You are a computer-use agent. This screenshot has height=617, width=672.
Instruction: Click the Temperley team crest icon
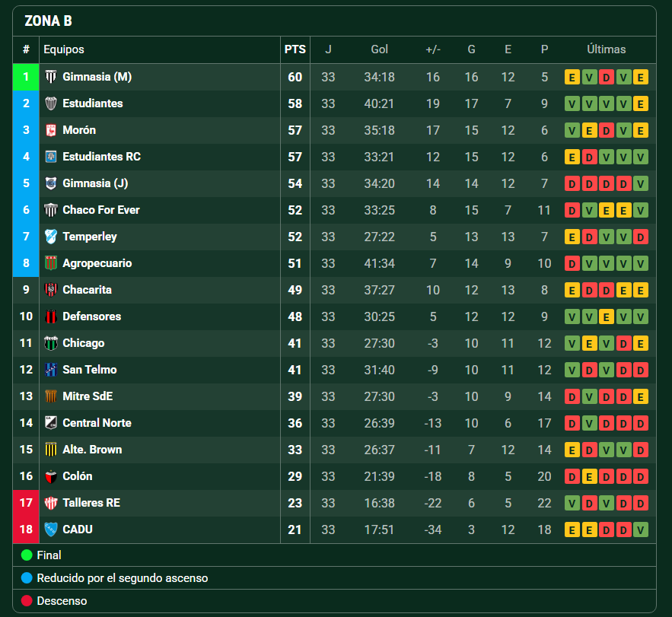(51, 237)
